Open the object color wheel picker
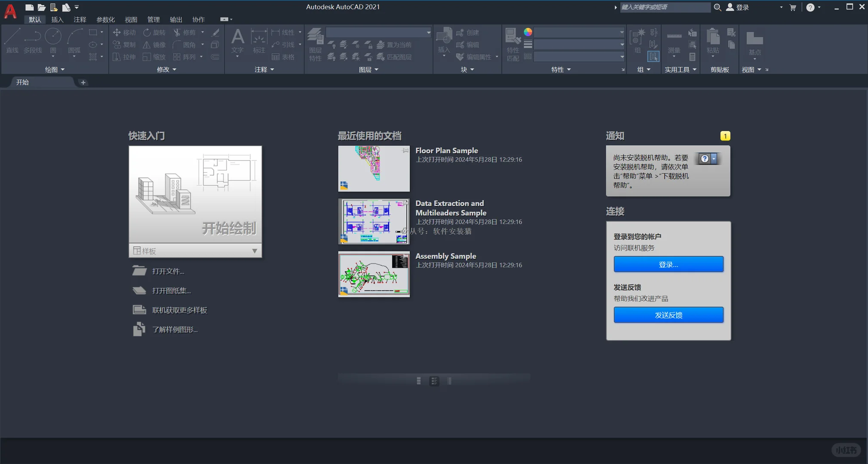This screenshot has height=464, width=868. [528, 32]
